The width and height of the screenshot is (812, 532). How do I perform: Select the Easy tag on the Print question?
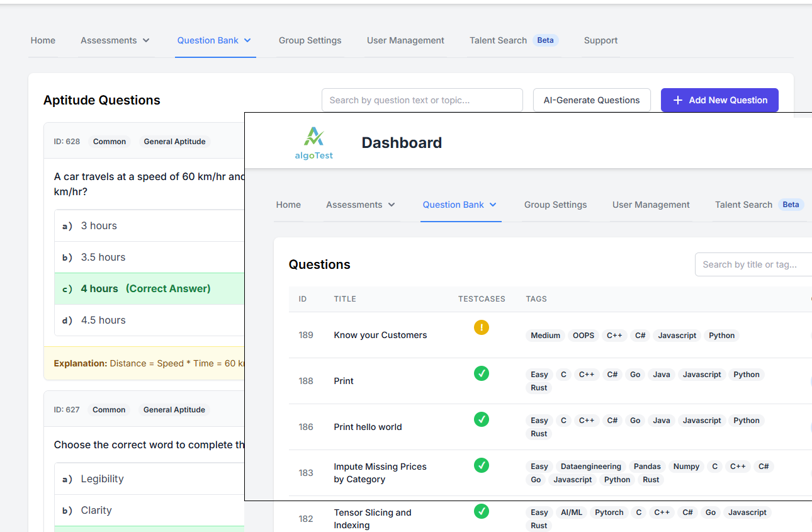point(539,374)
